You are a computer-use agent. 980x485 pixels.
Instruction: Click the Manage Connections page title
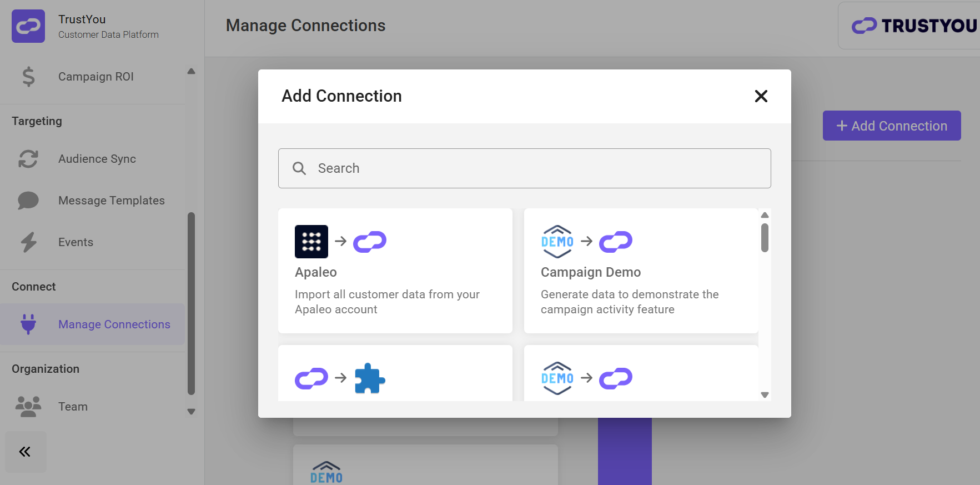[305, 26]
